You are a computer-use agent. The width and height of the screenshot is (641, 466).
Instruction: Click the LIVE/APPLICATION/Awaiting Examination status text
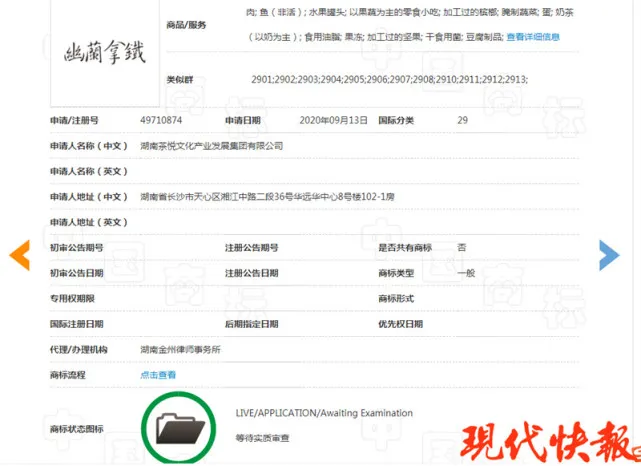(323, 413)
